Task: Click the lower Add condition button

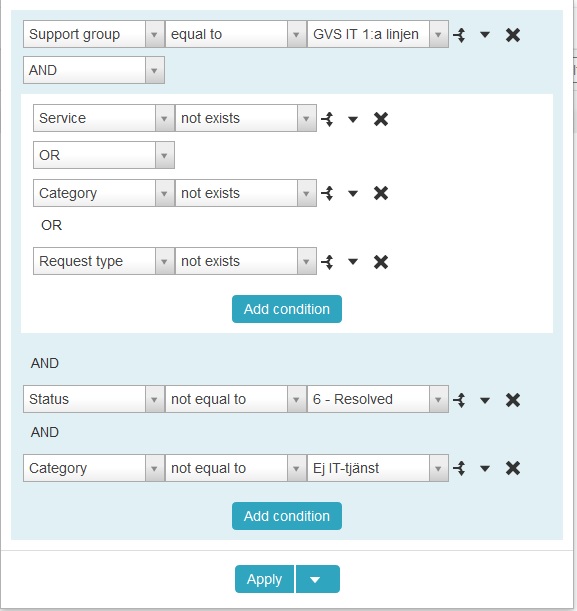Action: [287, 516]
